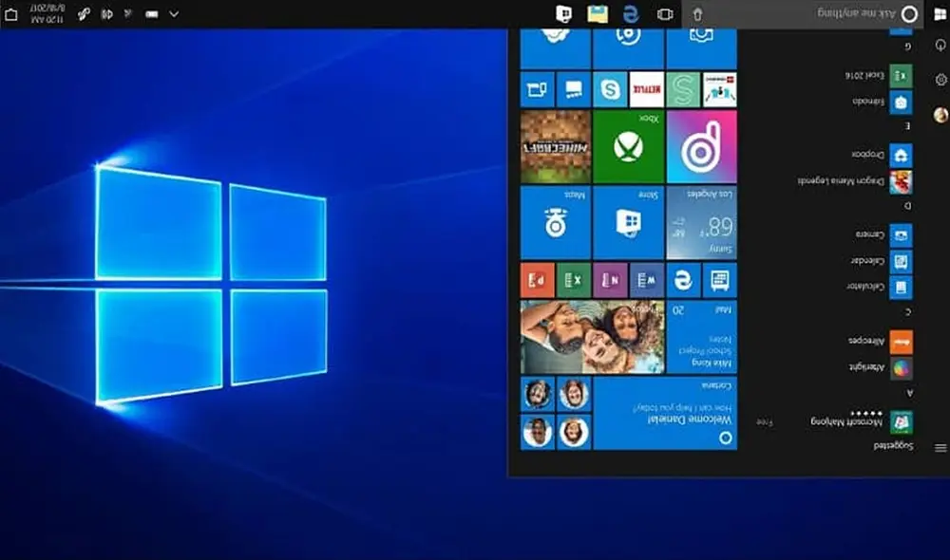Open the Word tile
The image size is (950, 560).
[645, 279]
